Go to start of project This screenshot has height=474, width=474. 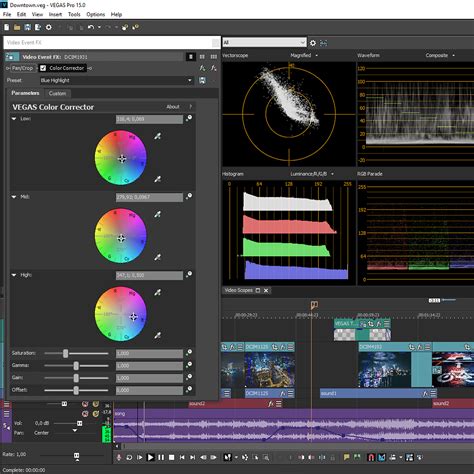(x=182, y=457)
